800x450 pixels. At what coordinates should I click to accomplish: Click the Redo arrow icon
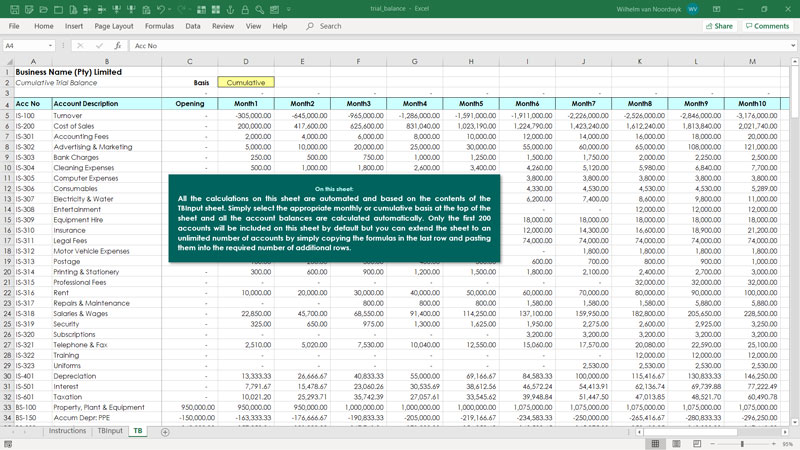coord(181,9)
